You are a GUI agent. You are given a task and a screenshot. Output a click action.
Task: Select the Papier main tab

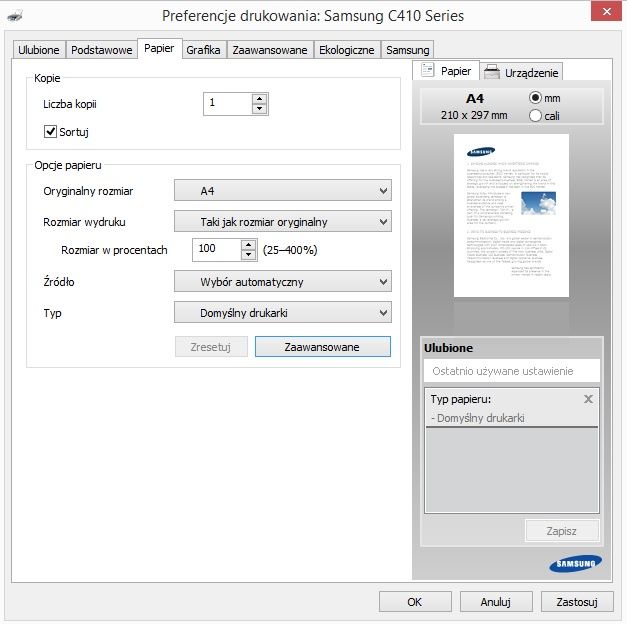[x=159, y=48]
